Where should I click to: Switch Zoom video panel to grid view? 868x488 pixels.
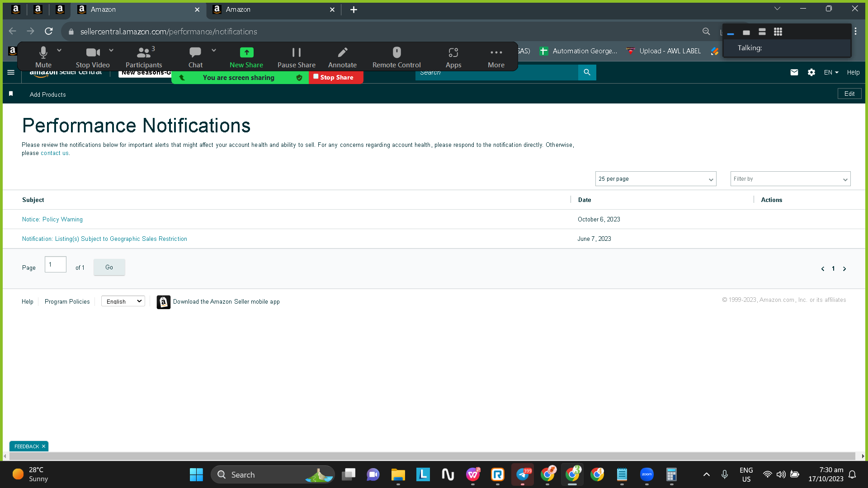point(778,32)
